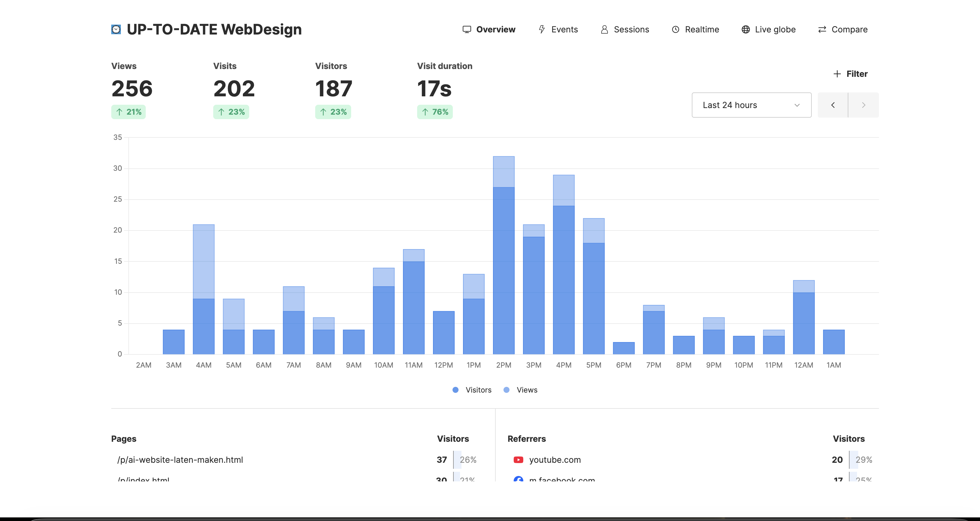The width and height of the screenshot is (980, 521).
Task: Click the 12AM bar in the chart
Action: click(x=804, y=317)
